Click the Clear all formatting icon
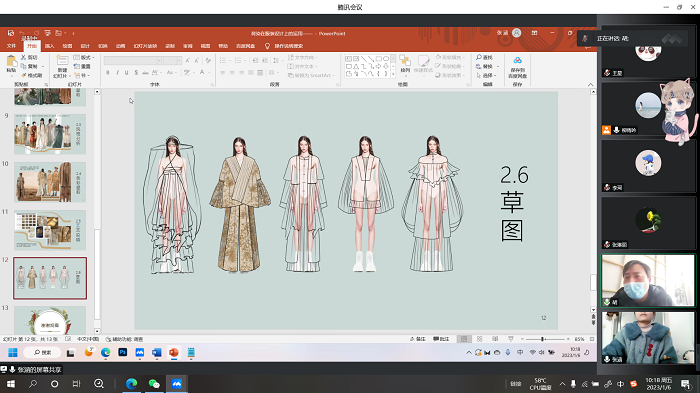Screen dimensions: 700x393 208,60
